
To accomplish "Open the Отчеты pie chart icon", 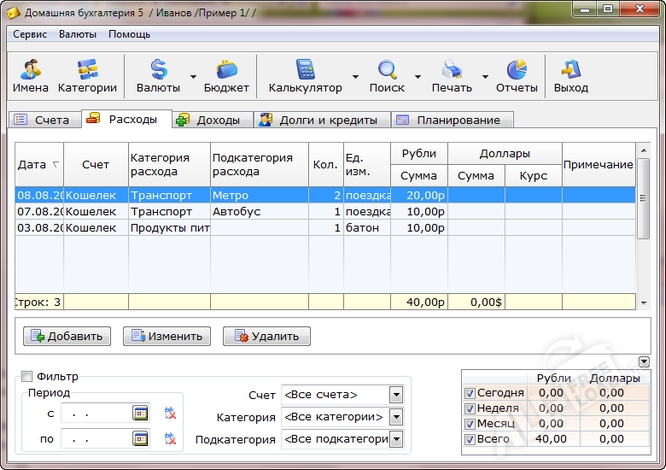I will click(x=516, y=76).
